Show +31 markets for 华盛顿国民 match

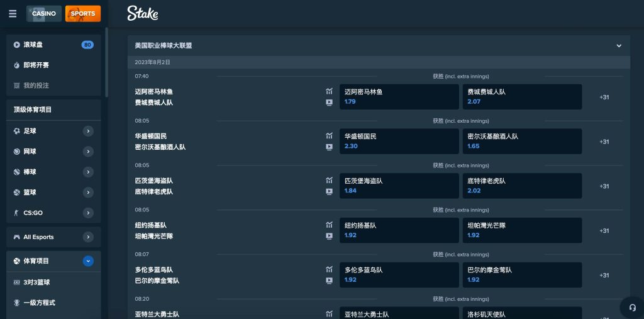(x=604, y=142)
